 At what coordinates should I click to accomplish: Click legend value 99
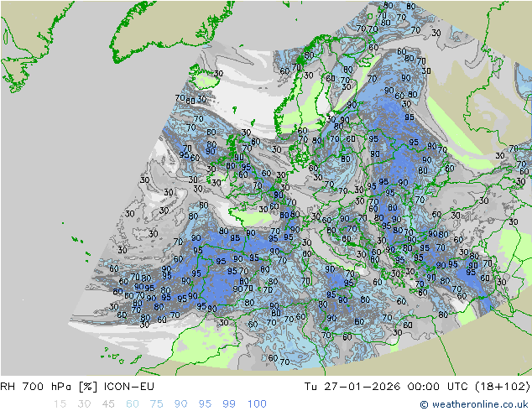tap(229, 404)
